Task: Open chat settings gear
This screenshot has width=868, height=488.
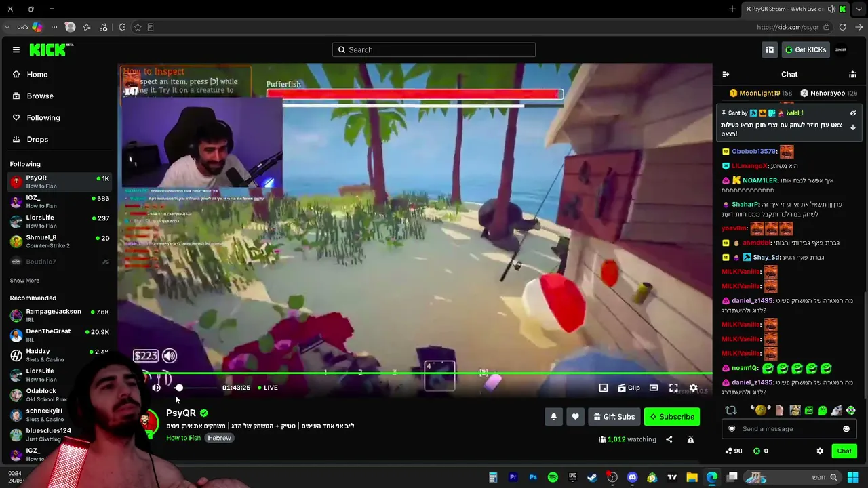Action: (x=820, y=451)
